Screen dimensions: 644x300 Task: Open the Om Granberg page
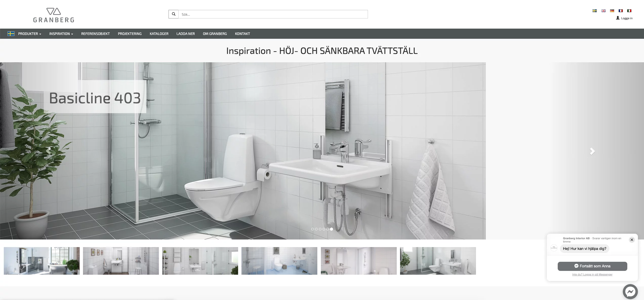(215, 34)
